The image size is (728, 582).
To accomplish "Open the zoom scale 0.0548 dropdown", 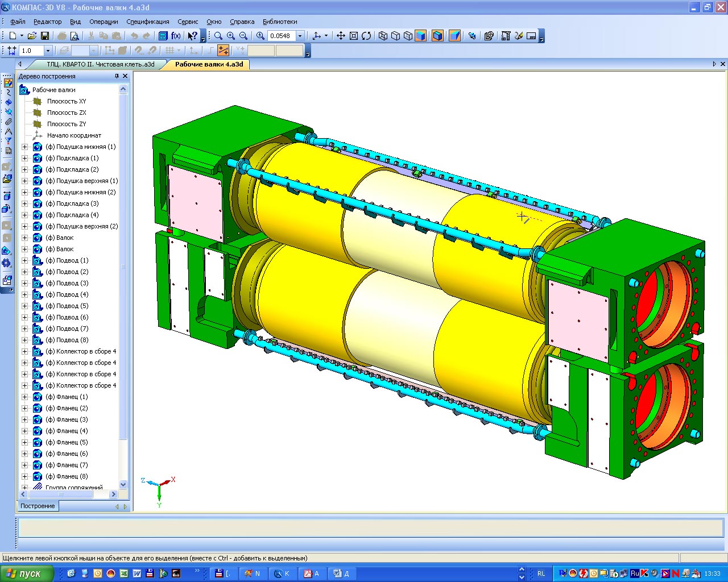I will coord(300,36).
